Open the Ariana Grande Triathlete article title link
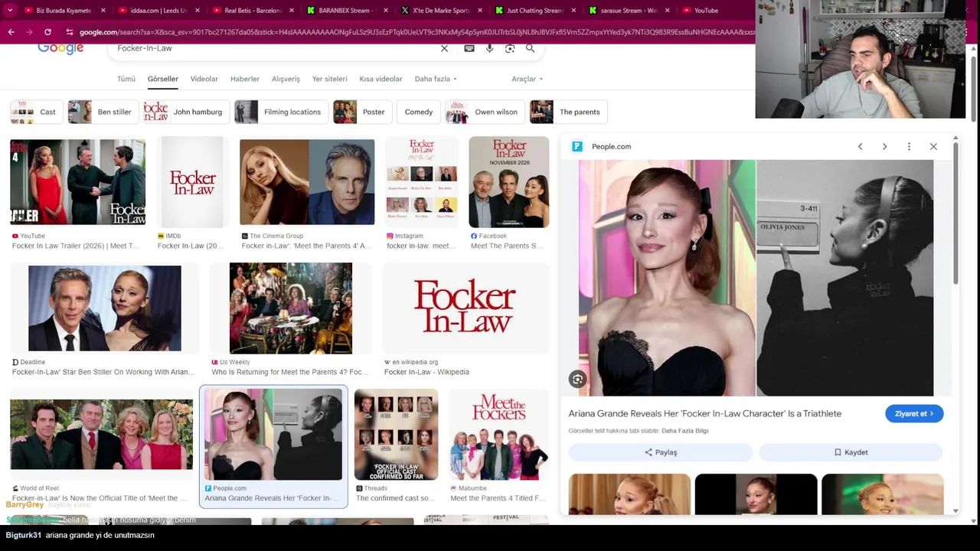 (705, 413)
